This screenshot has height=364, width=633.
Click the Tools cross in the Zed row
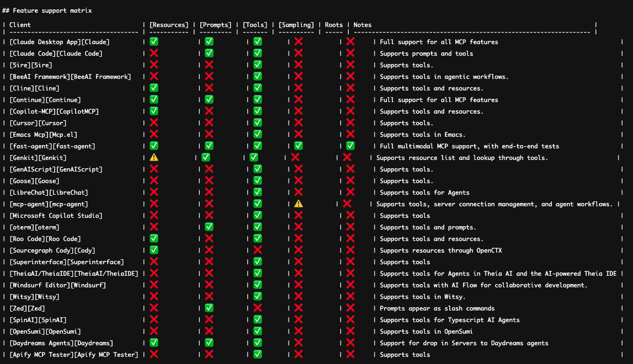coord(258,308)
